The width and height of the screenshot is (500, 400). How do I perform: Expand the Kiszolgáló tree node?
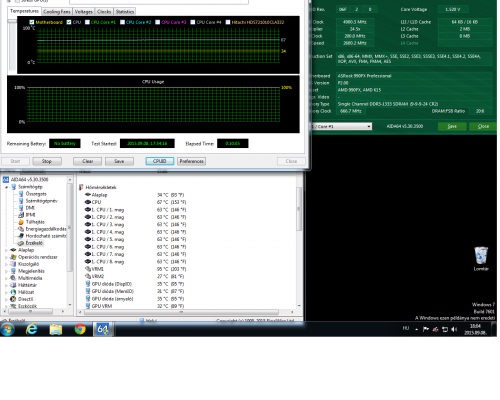pos(7,264)
